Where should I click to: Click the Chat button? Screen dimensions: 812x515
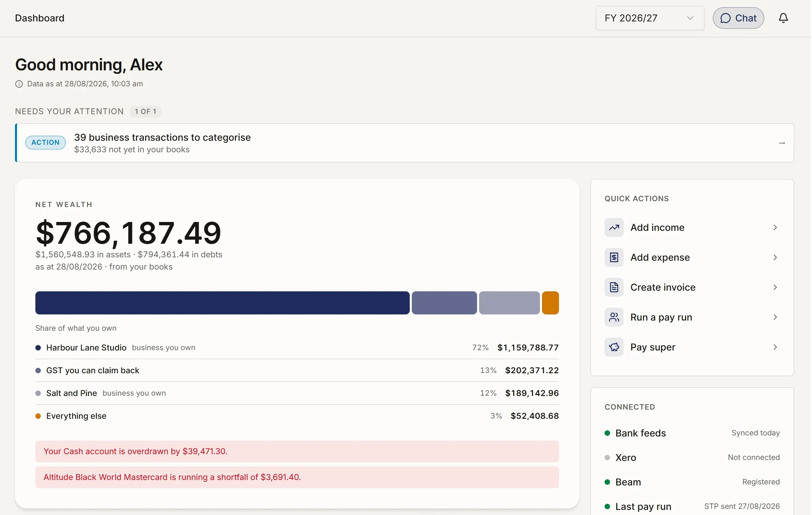738,18
